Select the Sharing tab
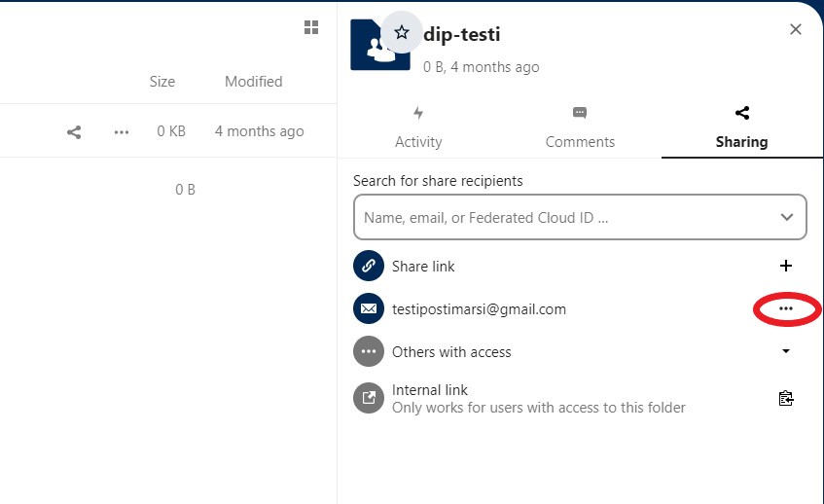Screen dimensions: 824x504 741,128
